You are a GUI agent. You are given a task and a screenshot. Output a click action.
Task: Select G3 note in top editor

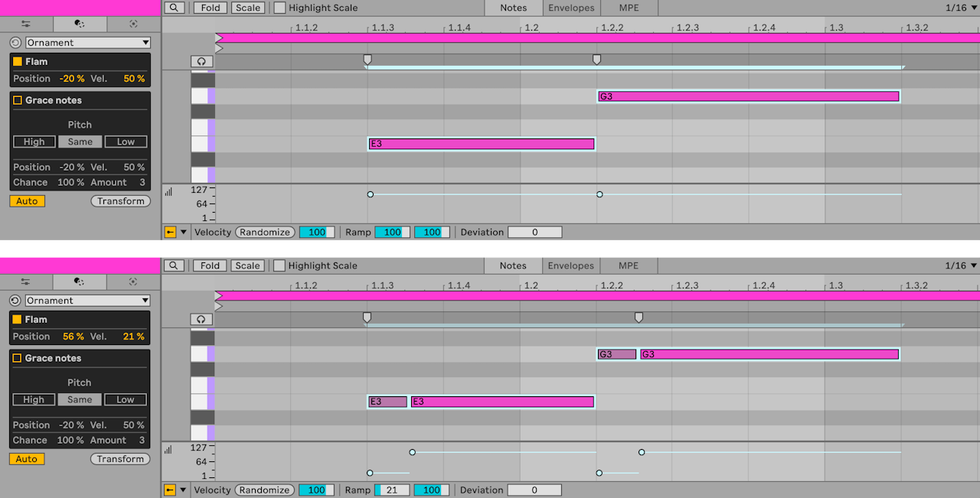coord(748,96)
